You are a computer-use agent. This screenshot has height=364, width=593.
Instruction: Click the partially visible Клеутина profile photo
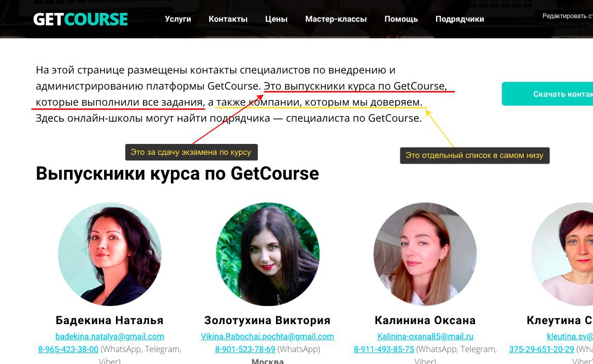562,254
